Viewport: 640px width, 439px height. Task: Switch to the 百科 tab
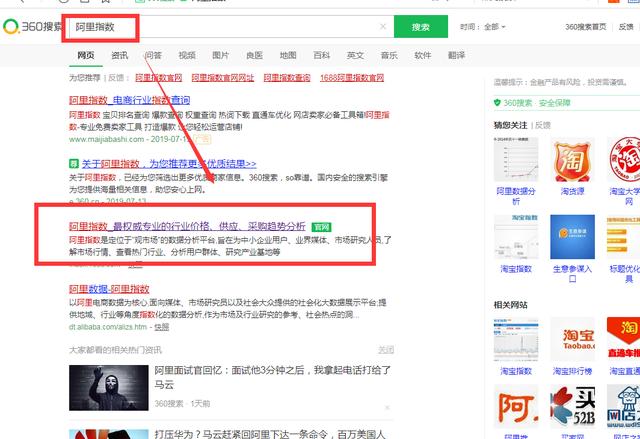[x=322, y=55]
